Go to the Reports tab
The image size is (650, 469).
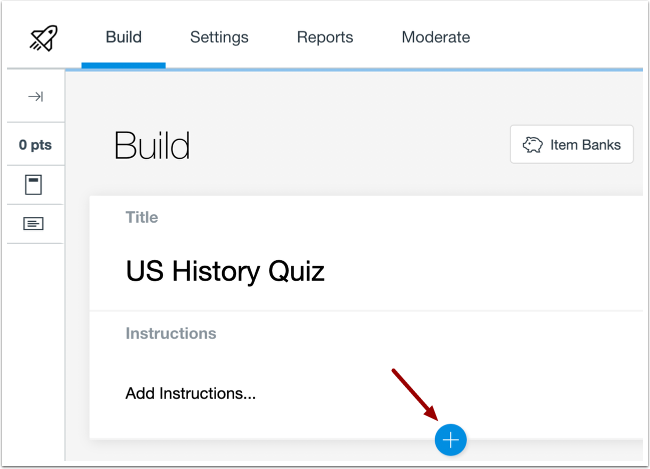point(325,38)
